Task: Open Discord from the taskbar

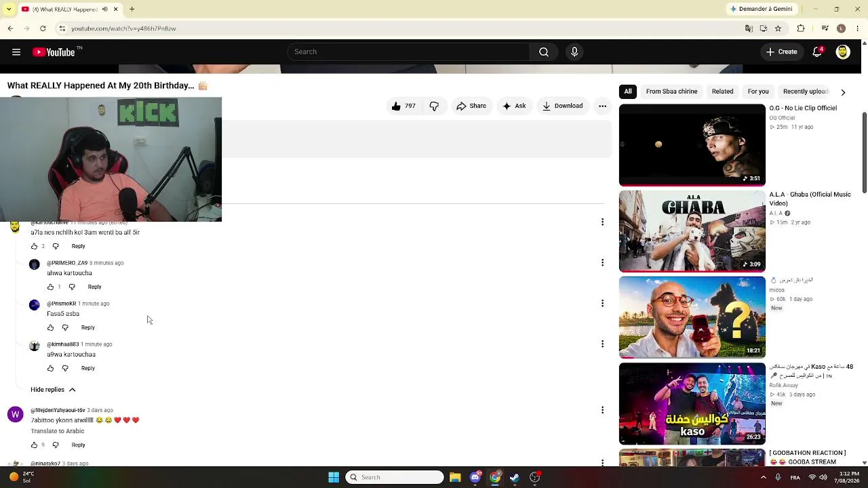Action: point(475,477)
